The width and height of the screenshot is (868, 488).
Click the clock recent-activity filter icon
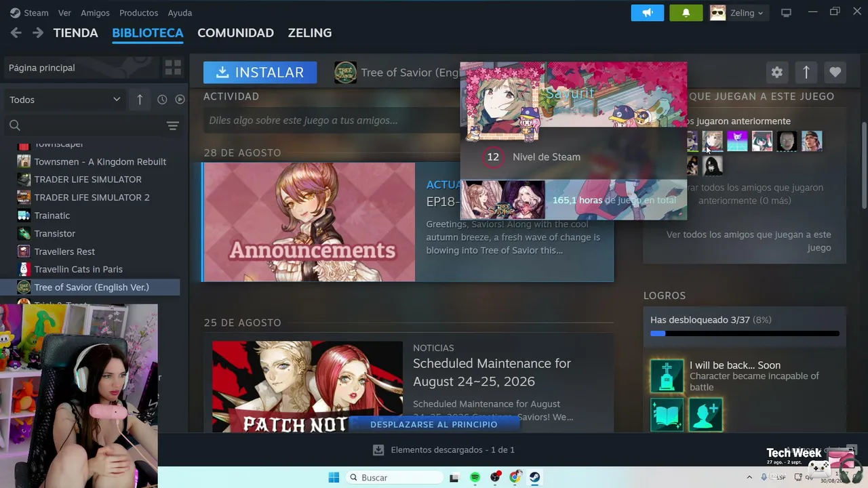click(162, 100)
